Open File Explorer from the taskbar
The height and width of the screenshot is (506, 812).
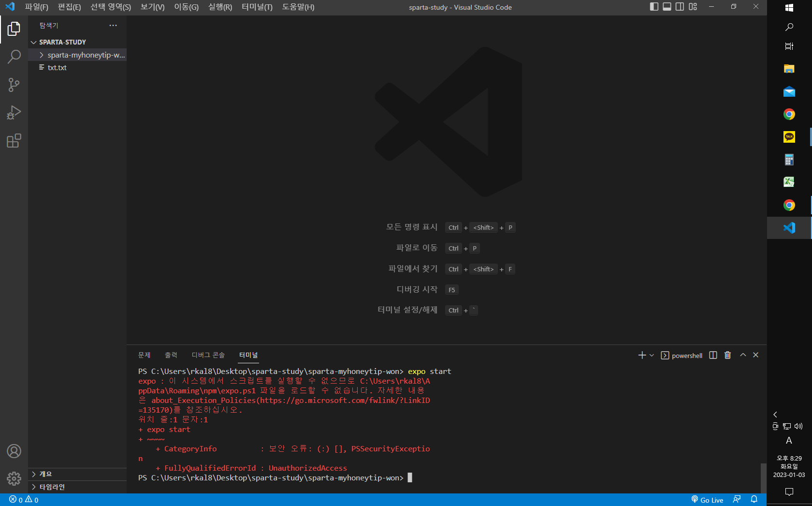tap(789, 69)
